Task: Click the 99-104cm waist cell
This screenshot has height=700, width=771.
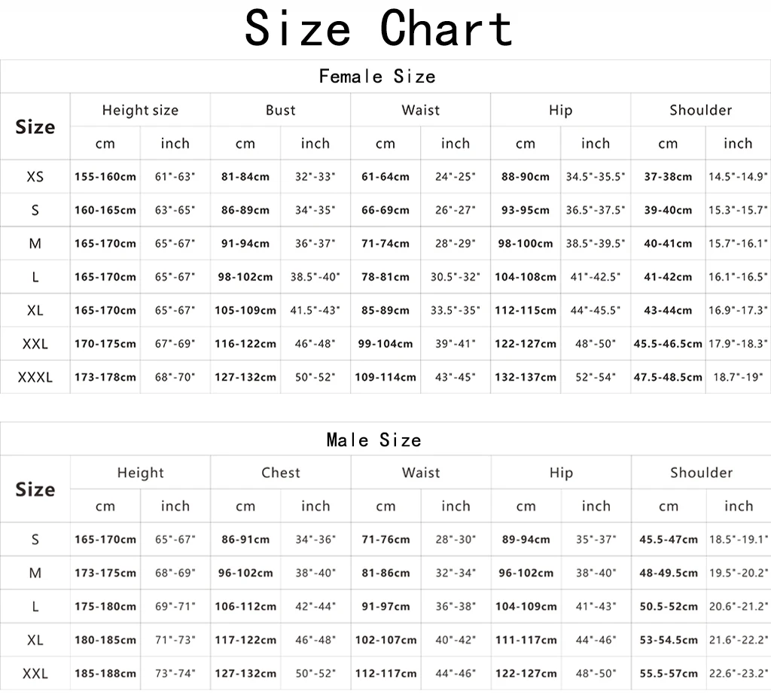Action: 385,344
